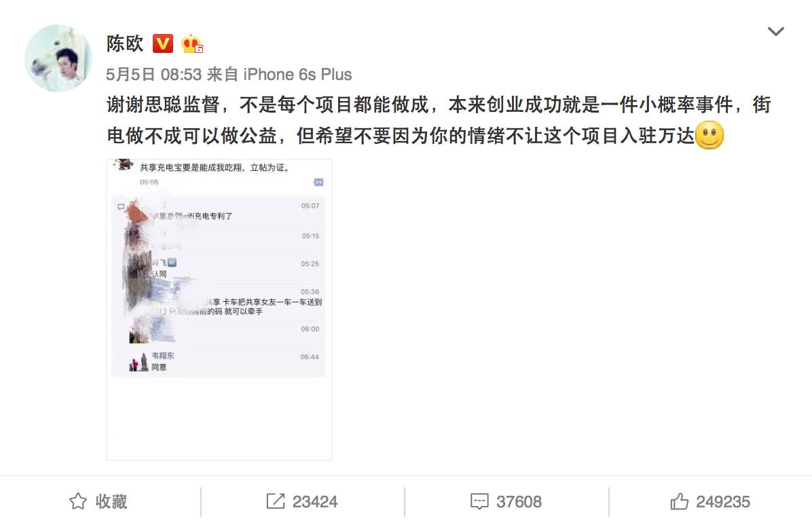The width and height of the screenshot is (812, 525).
Task: Click the post text starting 谢谢思聪监督
Action: tap(439, 120)
